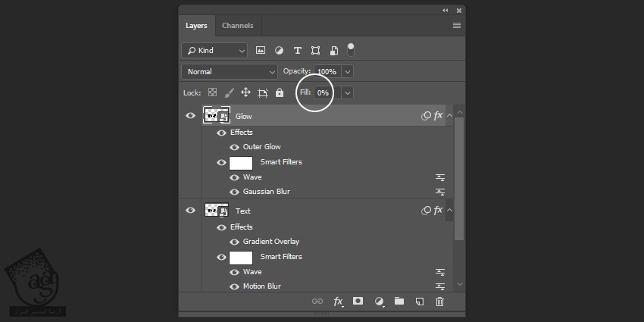The width and height of the screenshot is (644, 322).
Task: Add a layer mask from bottom bar
Action: point(358,302)
